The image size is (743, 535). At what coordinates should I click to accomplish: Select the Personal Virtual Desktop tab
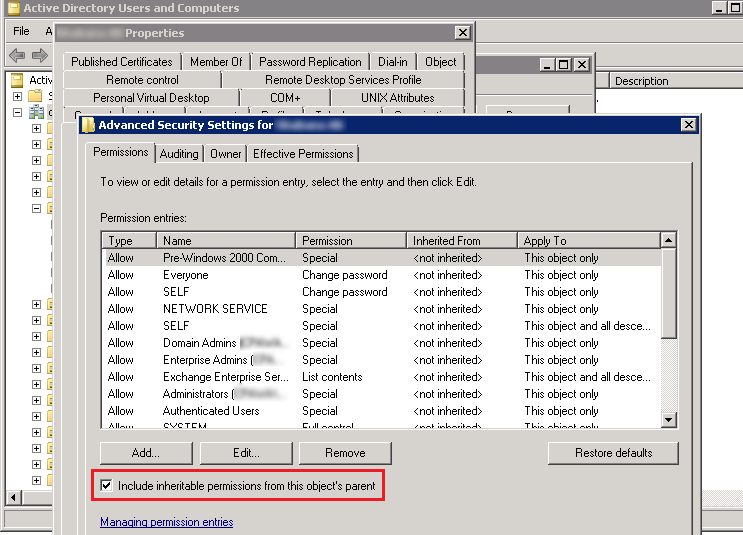[151, 98]
